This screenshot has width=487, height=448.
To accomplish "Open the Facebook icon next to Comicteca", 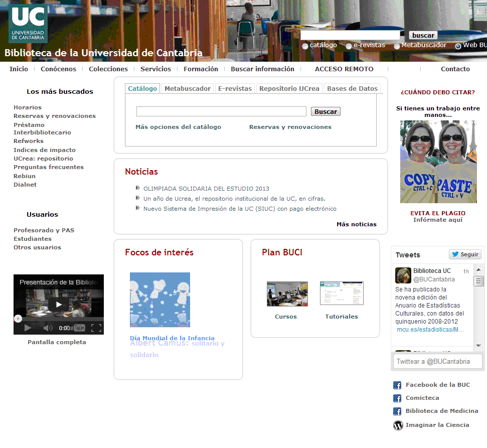I will [x=397, y=398].
